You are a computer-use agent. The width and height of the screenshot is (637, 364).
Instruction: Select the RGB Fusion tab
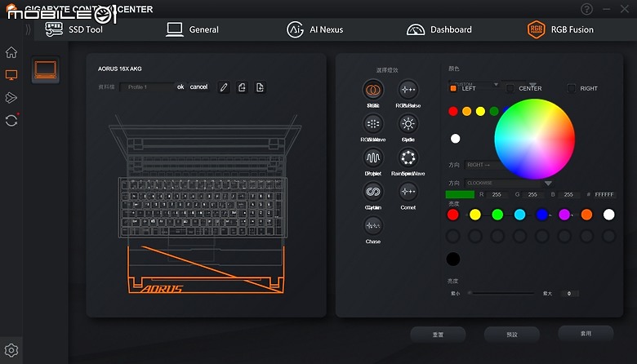(560, 29)
